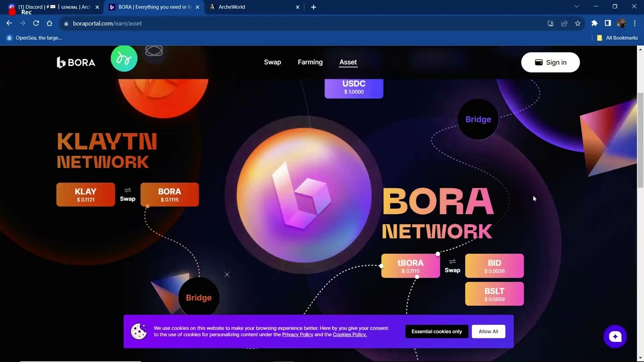Toggle the browser side panel icon

tap(608, 23)
